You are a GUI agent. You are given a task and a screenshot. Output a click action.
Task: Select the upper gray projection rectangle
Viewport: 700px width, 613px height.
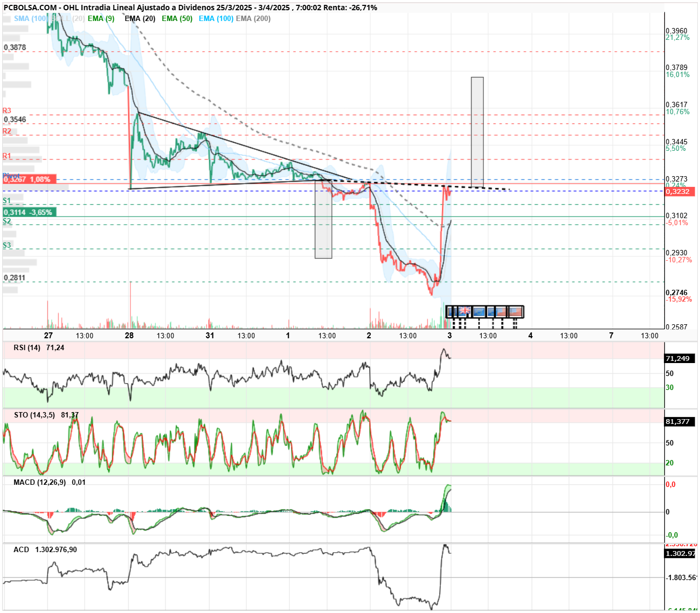[x=477, y=132]
